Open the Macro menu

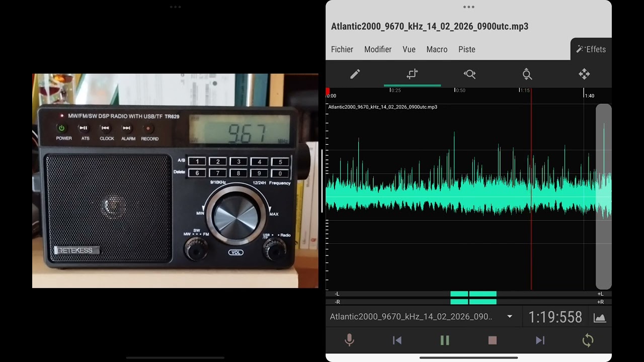point(437,49)
